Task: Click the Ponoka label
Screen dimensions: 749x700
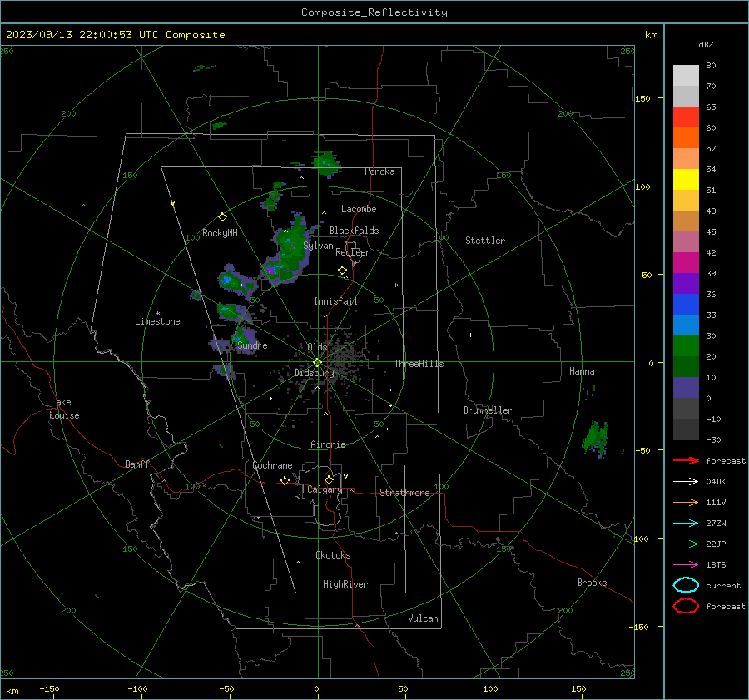Action: [x=379, y=171]
